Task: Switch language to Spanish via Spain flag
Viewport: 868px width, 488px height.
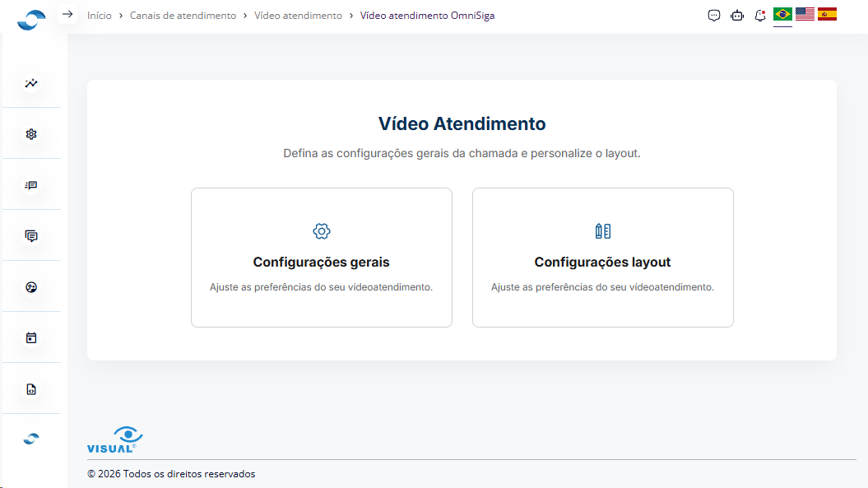Action: pos(827,14)
